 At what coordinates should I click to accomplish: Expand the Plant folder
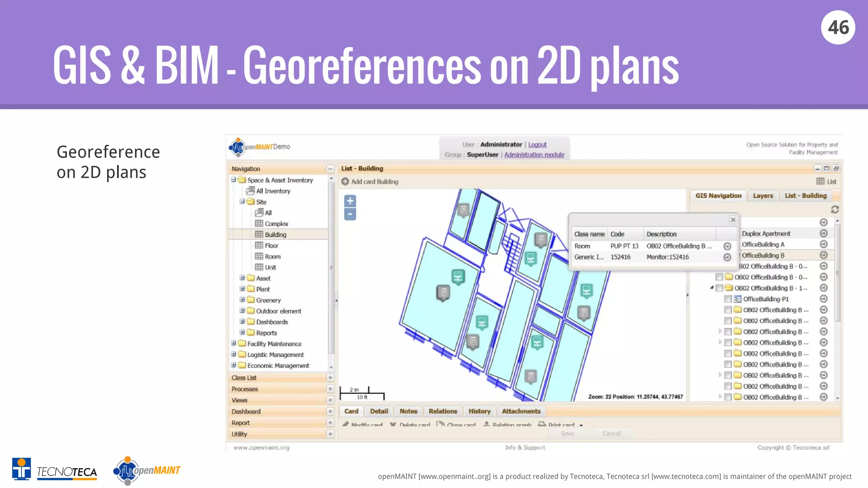[x=242, y=289]
